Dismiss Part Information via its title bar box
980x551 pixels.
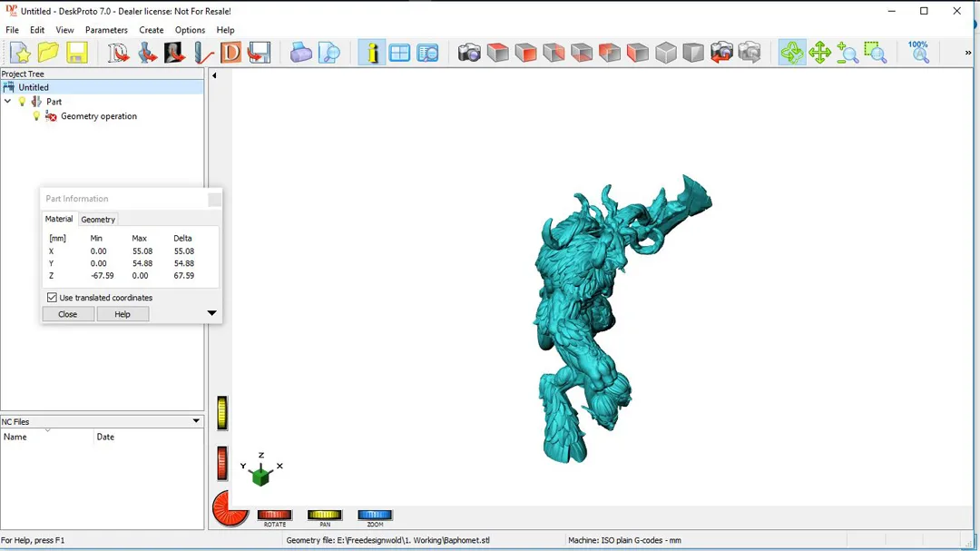pyautogui.click(x=214, y=199)
